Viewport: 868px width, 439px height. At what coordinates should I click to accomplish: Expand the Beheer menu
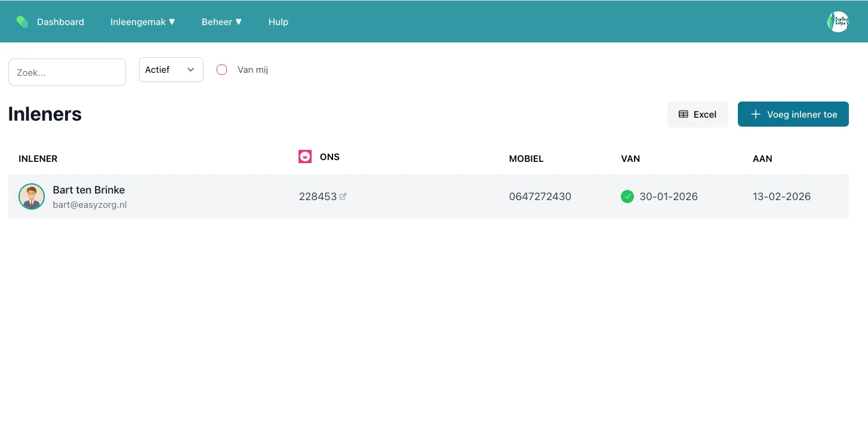[221, 22]
